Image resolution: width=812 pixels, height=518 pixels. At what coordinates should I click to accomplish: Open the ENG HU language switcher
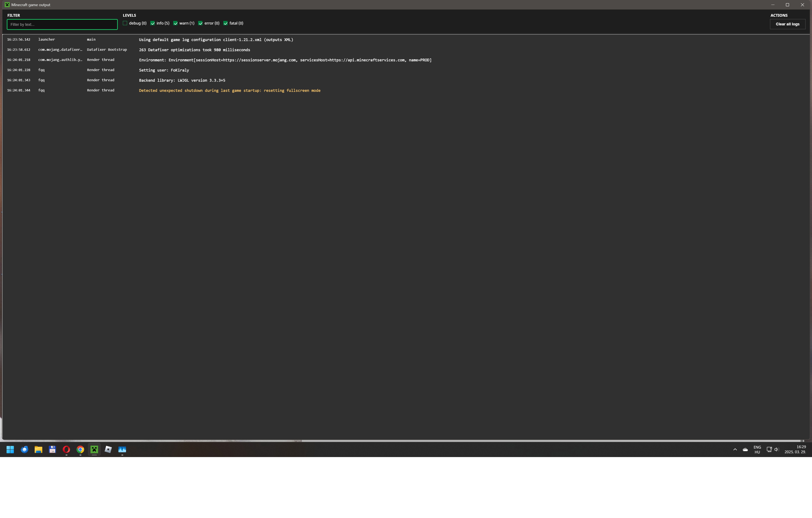(x=757, y=449)
